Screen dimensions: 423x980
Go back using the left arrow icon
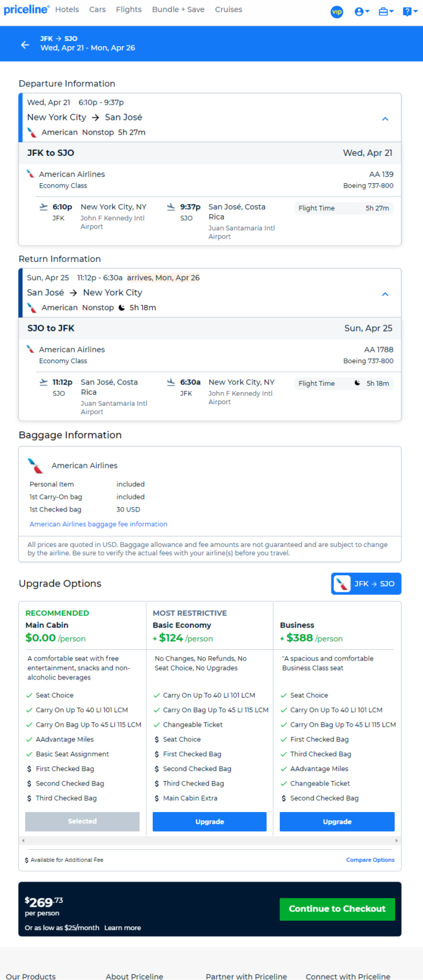click(25, 44)
